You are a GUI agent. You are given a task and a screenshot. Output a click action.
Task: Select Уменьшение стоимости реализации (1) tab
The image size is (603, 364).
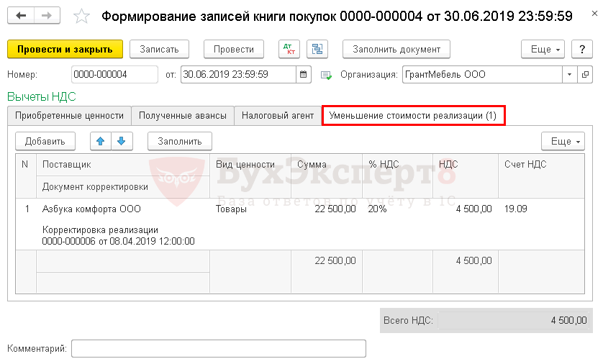tap(413, 116)
